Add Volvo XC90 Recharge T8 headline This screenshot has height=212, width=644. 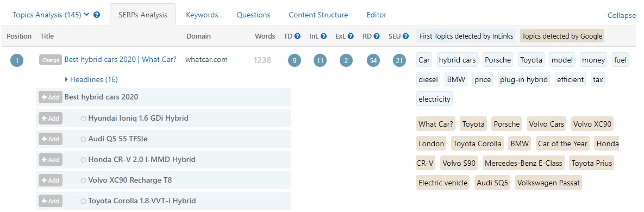pyautogui.click(x=51, y=180)
